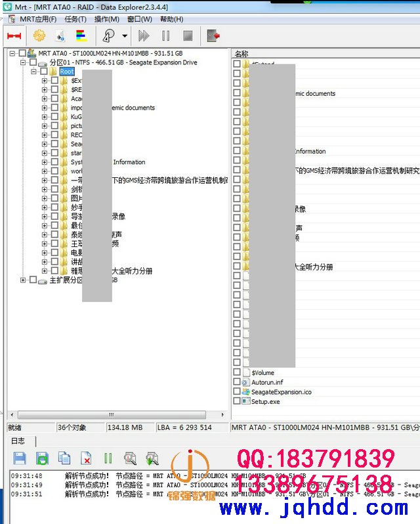
Task: Open dropdown arrow beside search tool
Action: point(125,35)
